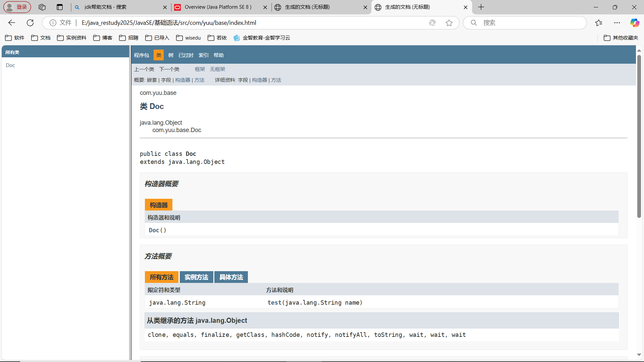Image resolution: width=644 pixels, height=362 pixels.
Task: Open the browser settings ellipsis menu
Action: pyautogui.click(x=617, y=23)
